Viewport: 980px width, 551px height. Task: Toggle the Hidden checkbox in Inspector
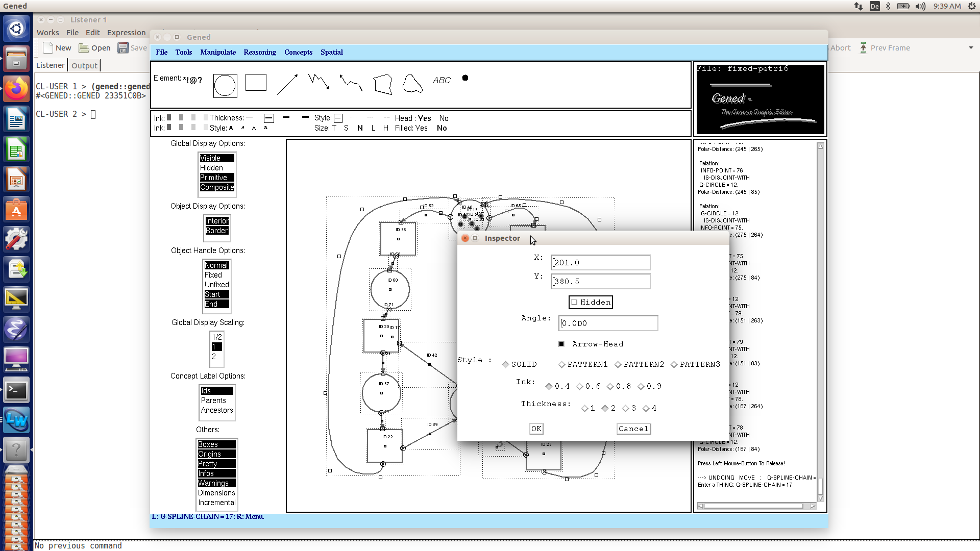click(575, 302)
